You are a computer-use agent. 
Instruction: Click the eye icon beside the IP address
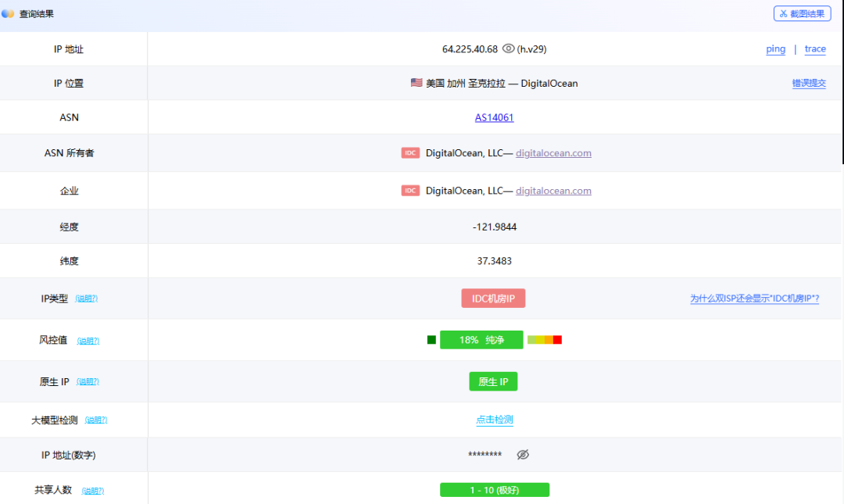pyautogui.click(x=509, y=48)
